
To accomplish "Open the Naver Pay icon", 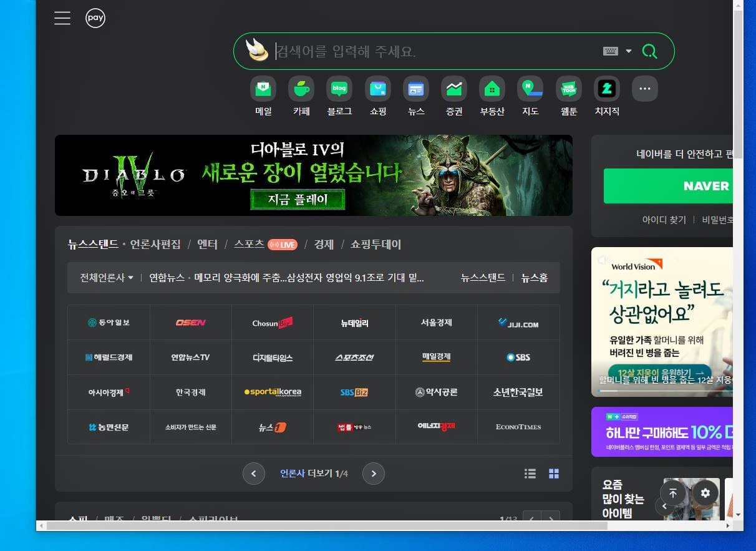I will tap(95, 18).
